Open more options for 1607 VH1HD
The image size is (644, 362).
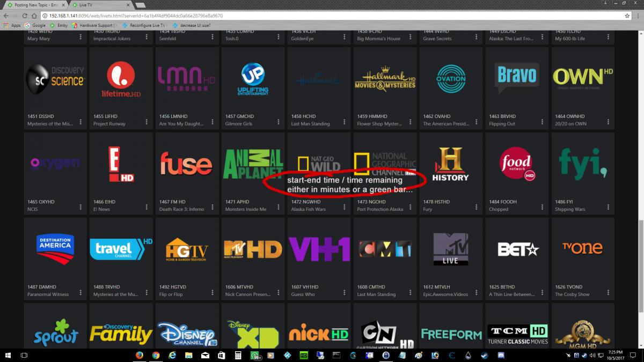coord(345,292)
